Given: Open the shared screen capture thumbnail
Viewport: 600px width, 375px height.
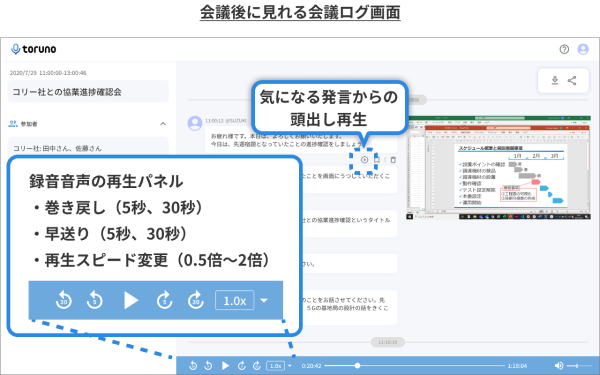Looking at the screenshot, I should (498, 168).
